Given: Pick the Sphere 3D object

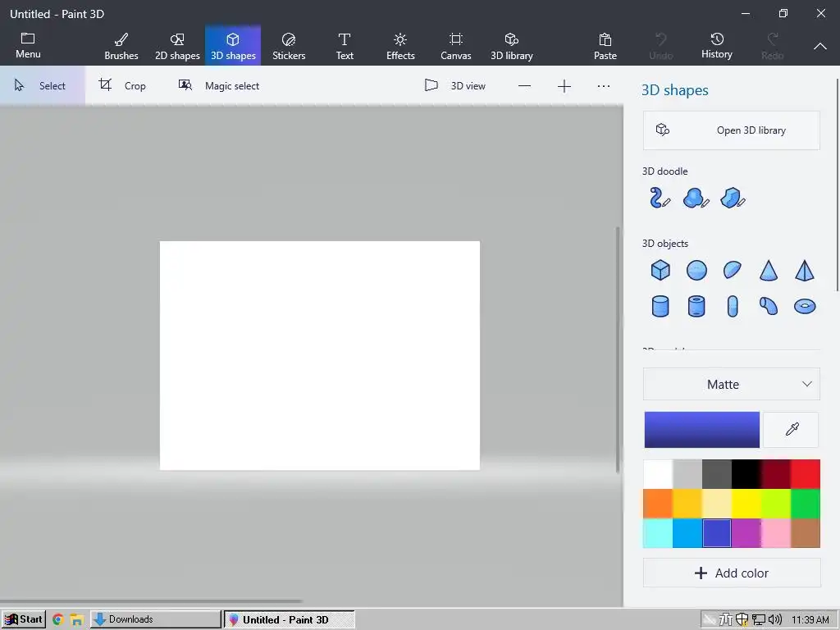Looking at the screenshot, I should tap(696, 270).
